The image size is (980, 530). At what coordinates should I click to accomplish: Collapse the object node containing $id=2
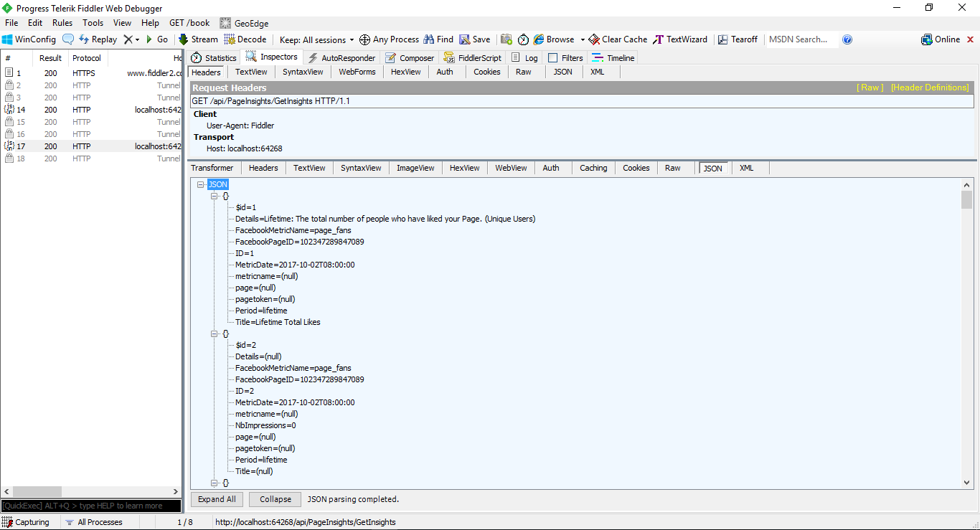[x=215, y=333]
